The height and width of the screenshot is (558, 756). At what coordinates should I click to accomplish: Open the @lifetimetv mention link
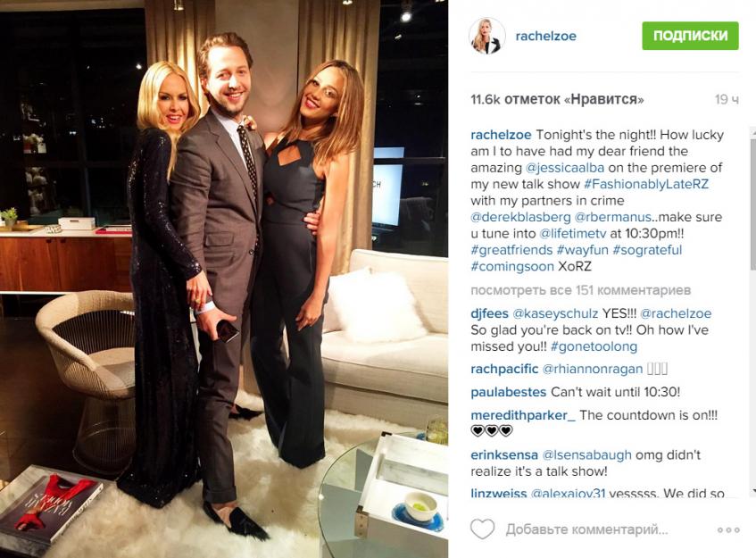click(x=572, y=233)
